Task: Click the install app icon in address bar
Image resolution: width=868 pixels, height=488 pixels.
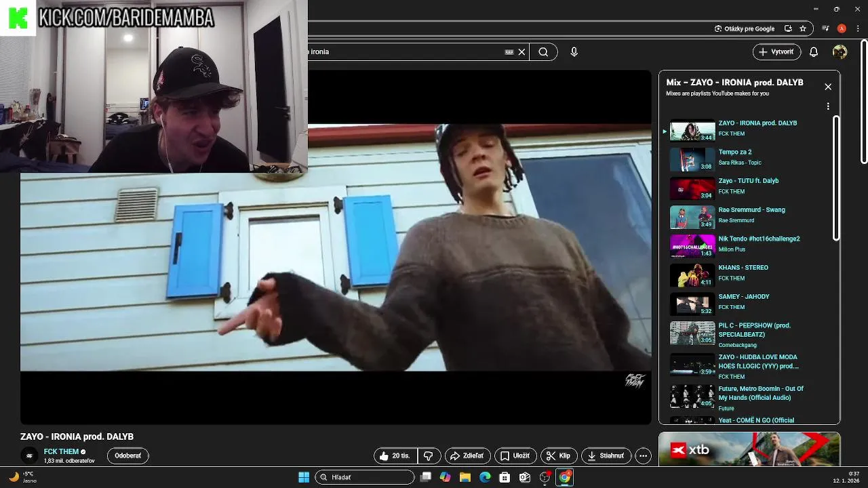Action: click(788, 28)
